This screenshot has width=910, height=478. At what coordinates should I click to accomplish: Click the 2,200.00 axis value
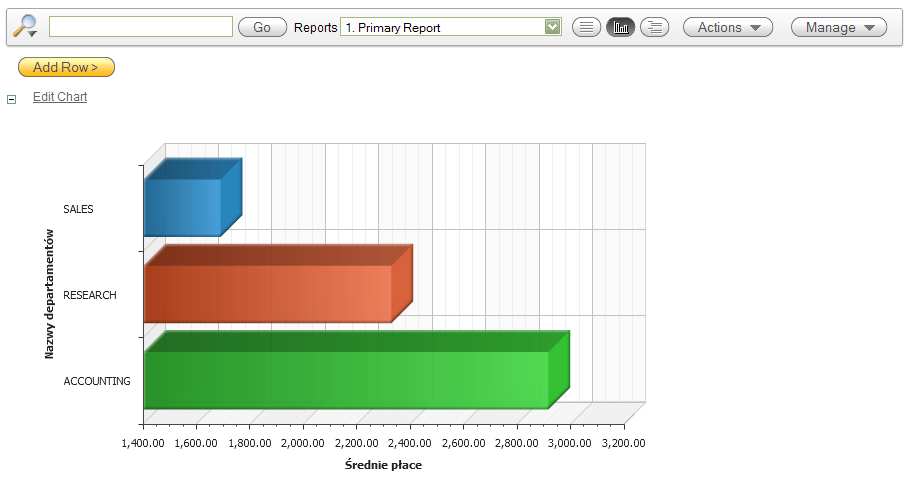(x=356, y=443)
